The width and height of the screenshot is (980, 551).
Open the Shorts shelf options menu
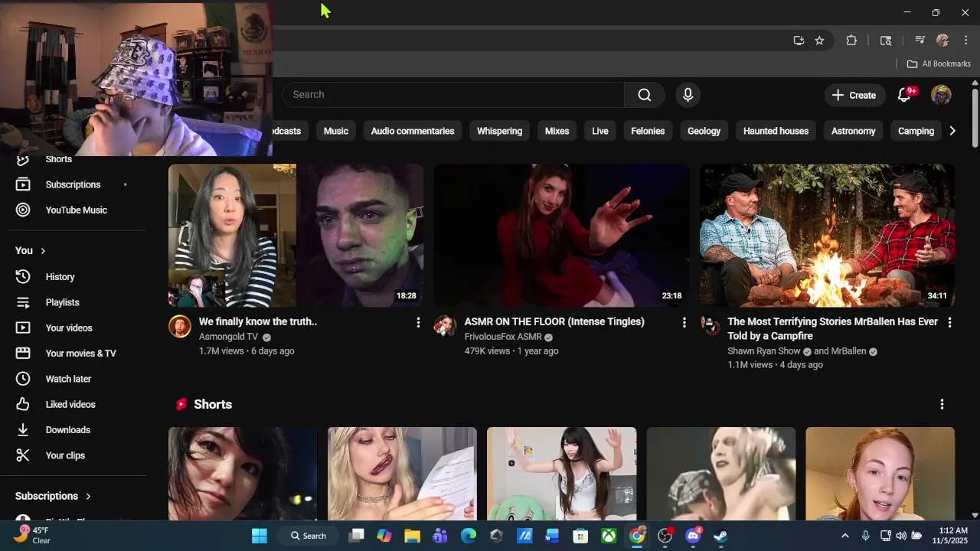pyautogui.click(x=942, y=404)
